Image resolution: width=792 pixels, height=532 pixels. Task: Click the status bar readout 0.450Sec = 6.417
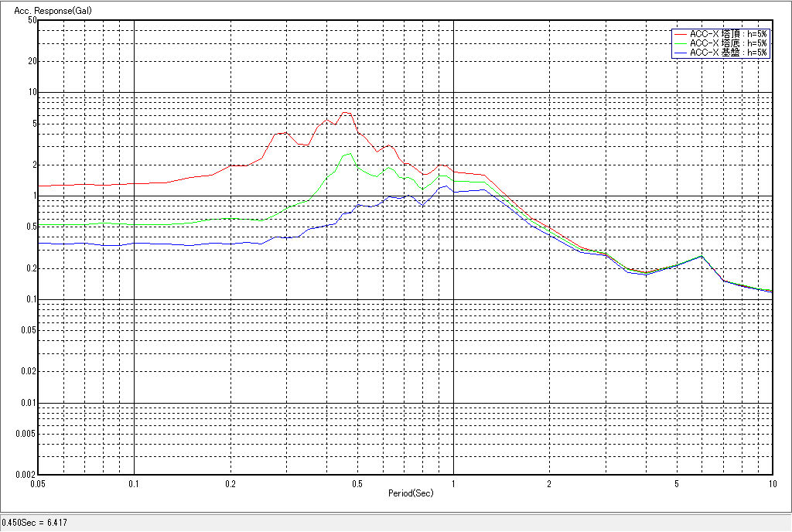point(35,523)
